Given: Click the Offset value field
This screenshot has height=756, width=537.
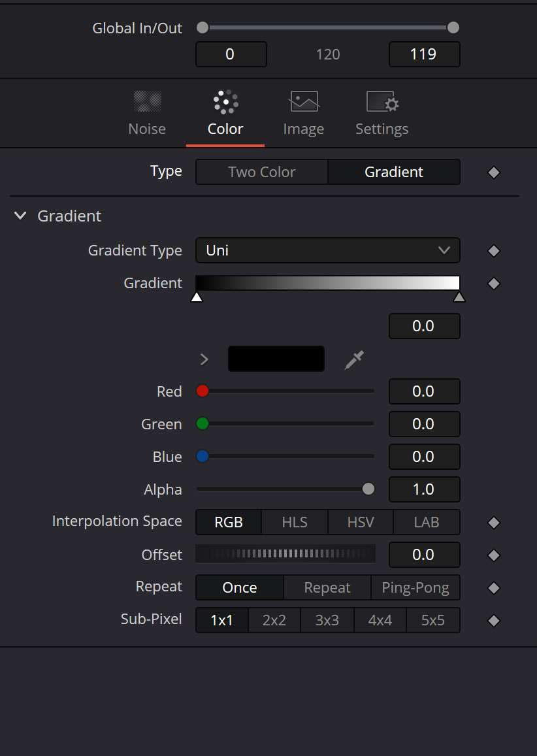Looking at the screenshot, I should [x=424, y=555].
